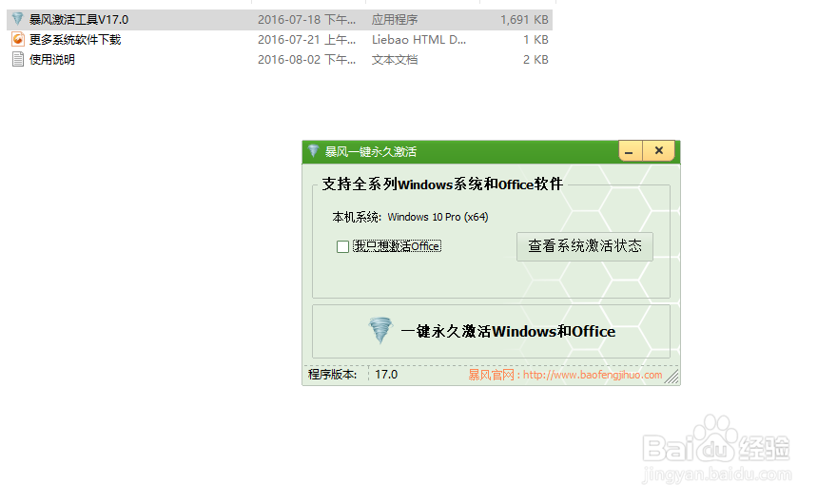The image size is (837, 504).
Task: Enable the 我只想激活Office checkbox
Action: (x=342, y=246)
